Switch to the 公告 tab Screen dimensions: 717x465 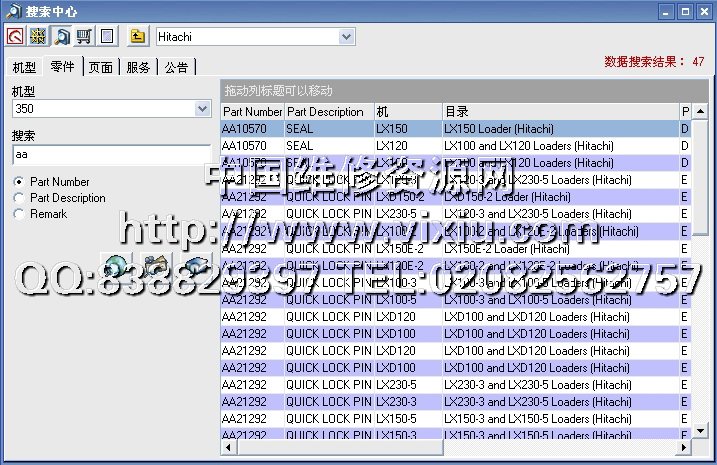coord(175,67)
